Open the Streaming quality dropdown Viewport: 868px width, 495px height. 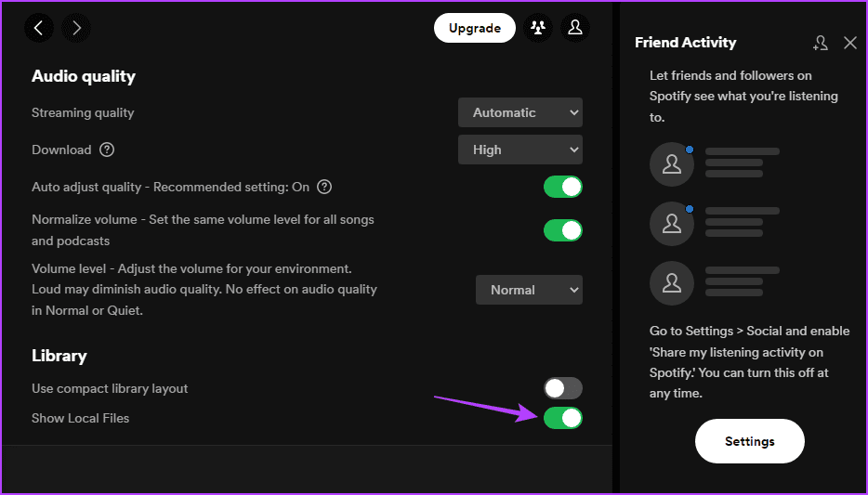520,112
